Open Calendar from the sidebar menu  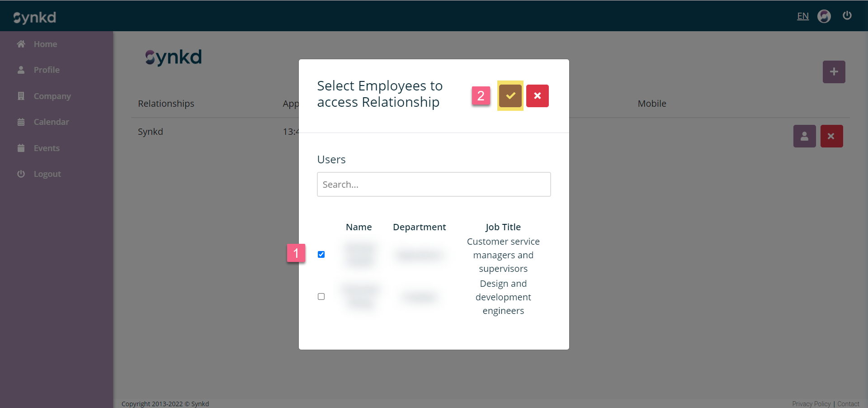pyautogui.click(x=52, y=122)
